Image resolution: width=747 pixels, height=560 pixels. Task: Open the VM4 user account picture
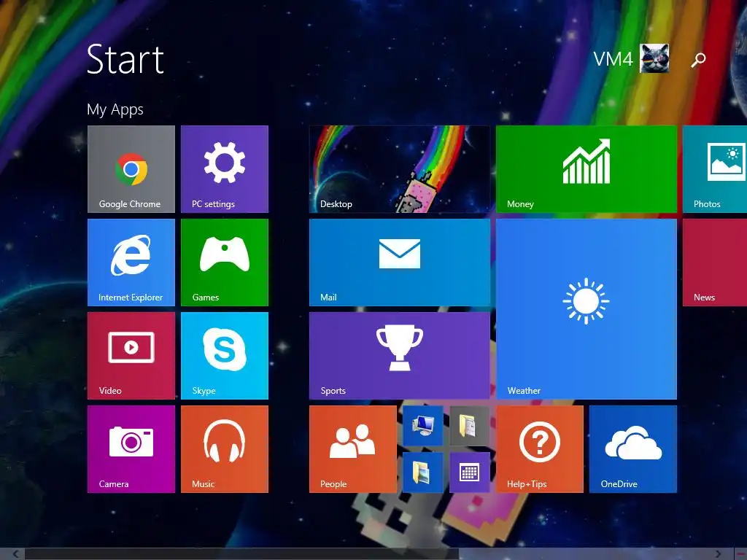[x=654, y=58]
